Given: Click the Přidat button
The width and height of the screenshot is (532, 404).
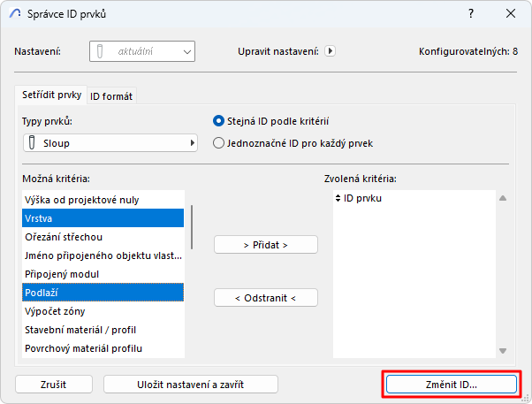Looking at the screenshot, I should pyautogui.click(x=266, y=244).
